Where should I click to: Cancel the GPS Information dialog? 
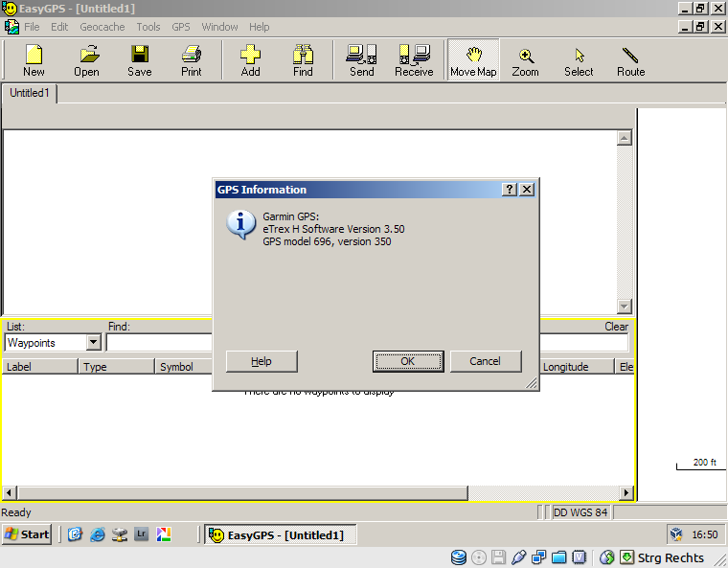coord(486,361)
